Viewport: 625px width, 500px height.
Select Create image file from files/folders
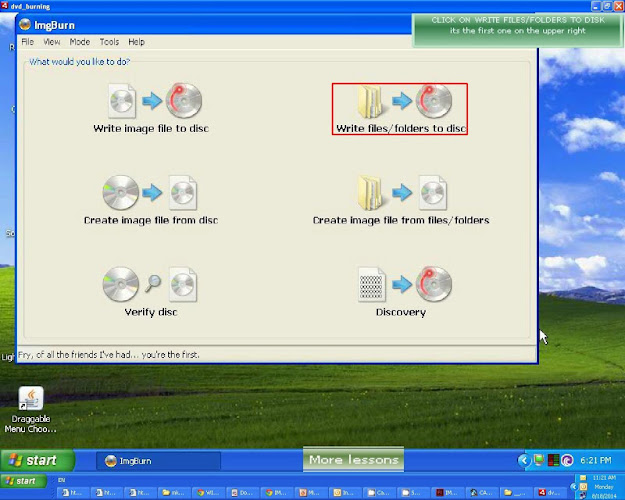click(x=401, y=200)
